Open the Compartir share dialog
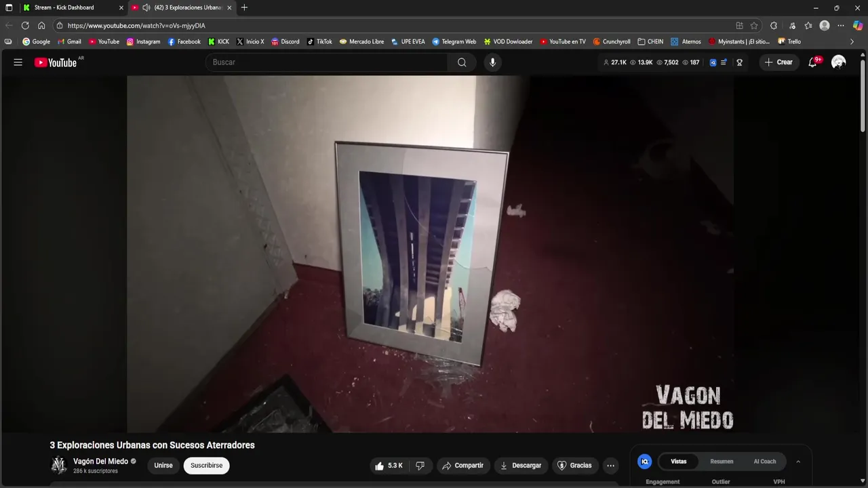The width and height of the screenshot is (868, 488). coord(463,466)
